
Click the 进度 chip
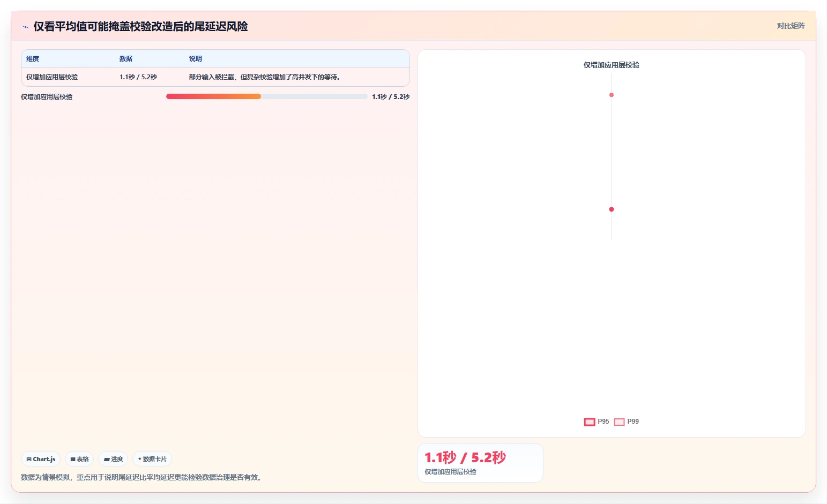[x=113, y=459]
